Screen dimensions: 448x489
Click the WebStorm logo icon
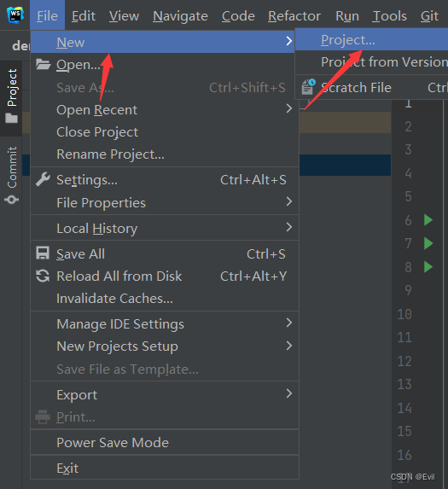coord(15,15)
